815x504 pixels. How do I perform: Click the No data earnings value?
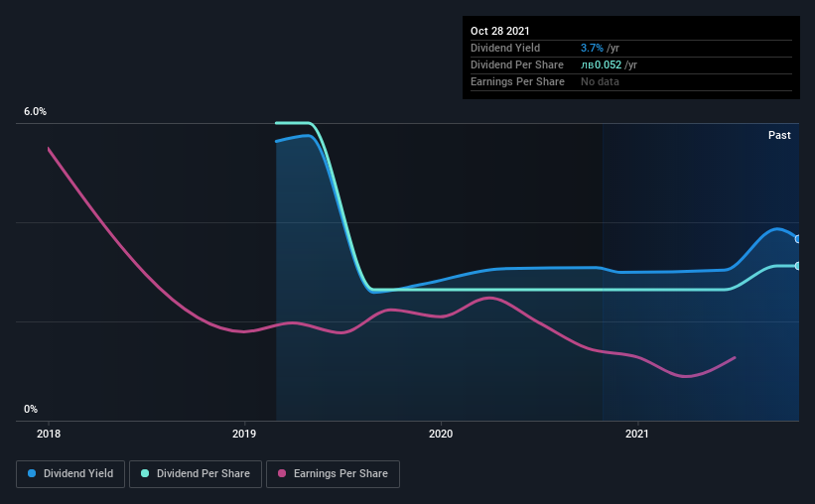click(x=600, y=81)
